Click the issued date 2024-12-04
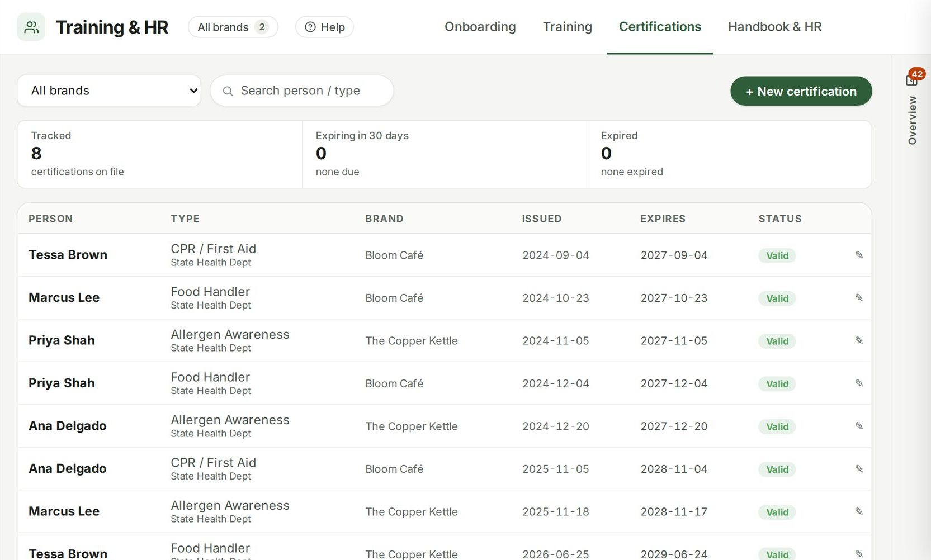 coord(556,383)
